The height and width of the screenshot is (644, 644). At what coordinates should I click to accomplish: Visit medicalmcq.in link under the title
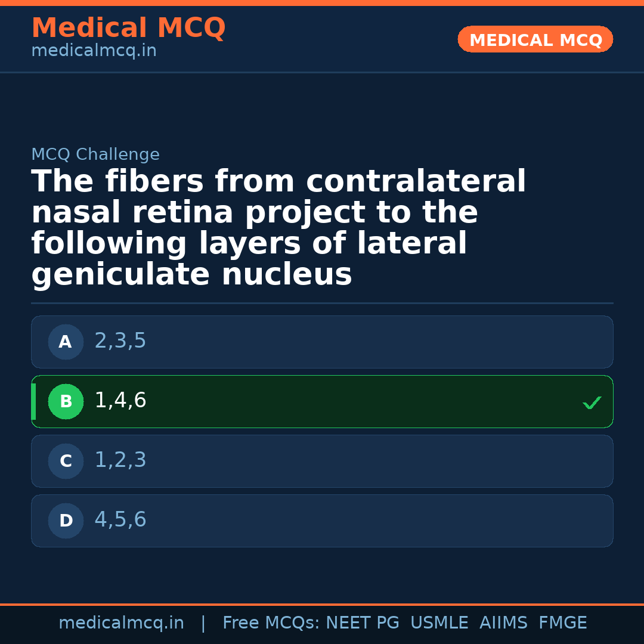94,51
